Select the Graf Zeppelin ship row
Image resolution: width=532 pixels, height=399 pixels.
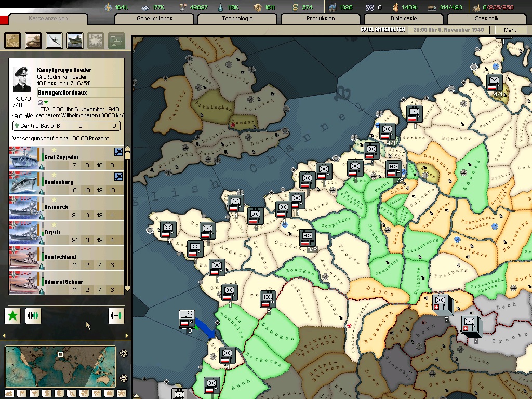66,158
